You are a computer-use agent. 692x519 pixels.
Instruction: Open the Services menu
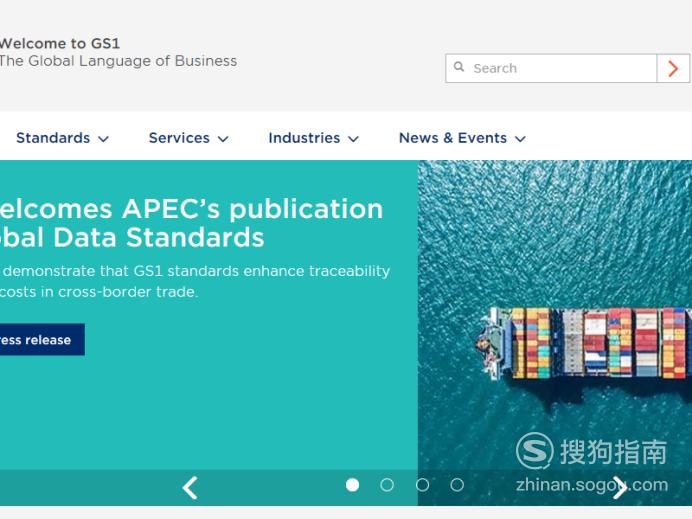pos(179,138)
